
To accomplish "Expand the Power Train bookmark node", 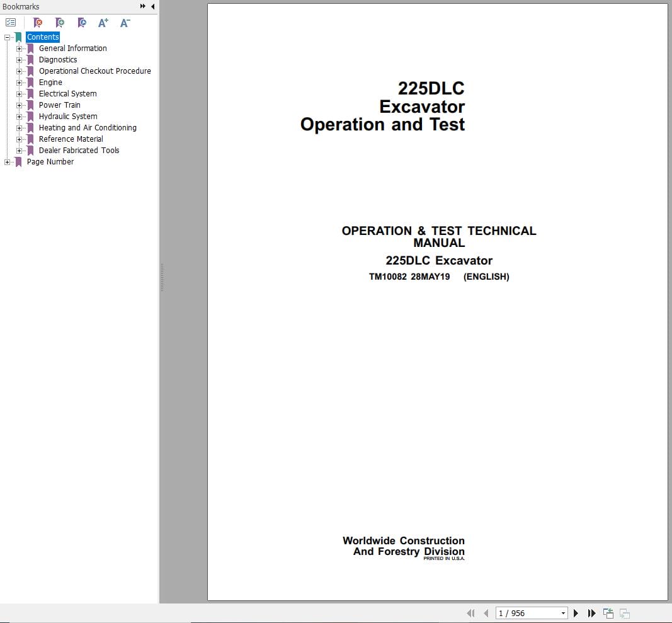I will pos(19,105).
